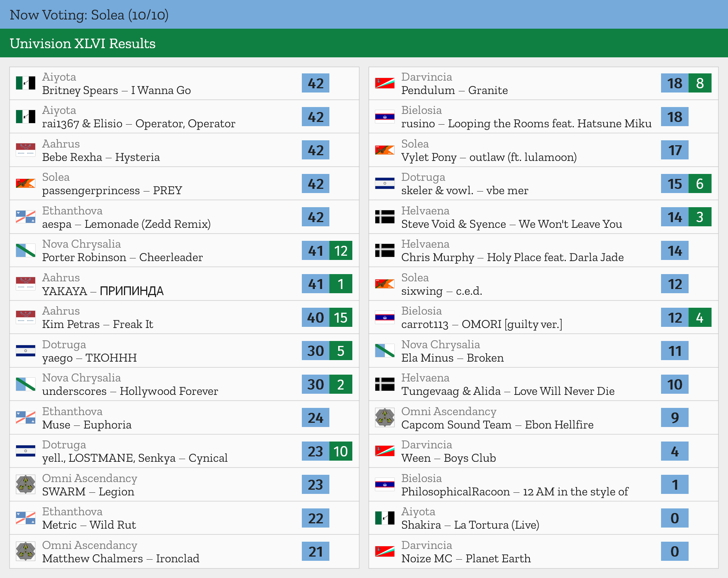Click the Ethanthova flag by Metric – Wild Rut

(x=26, y=518)
